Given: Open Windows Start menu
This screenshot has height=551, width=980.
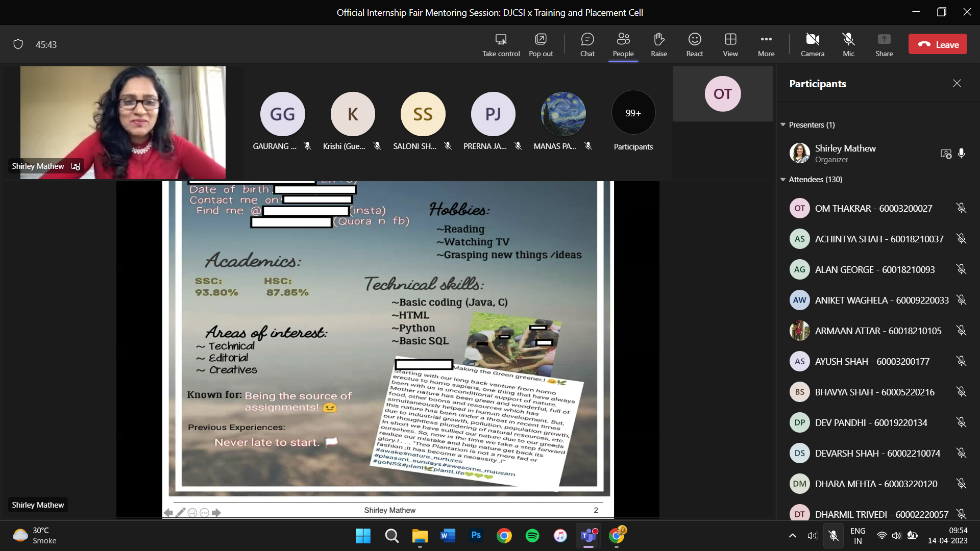Looking at the screenshot, I should (x=363, y=536).
